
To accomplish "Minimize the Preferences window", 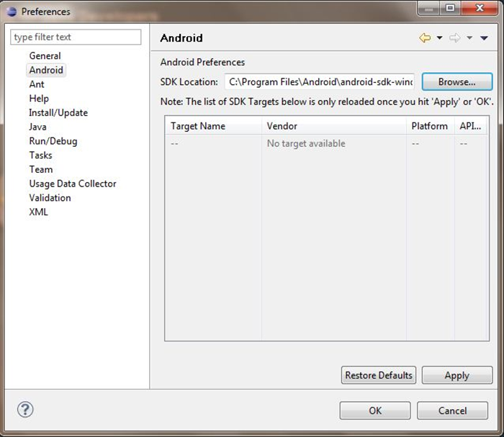I will 428,9.
